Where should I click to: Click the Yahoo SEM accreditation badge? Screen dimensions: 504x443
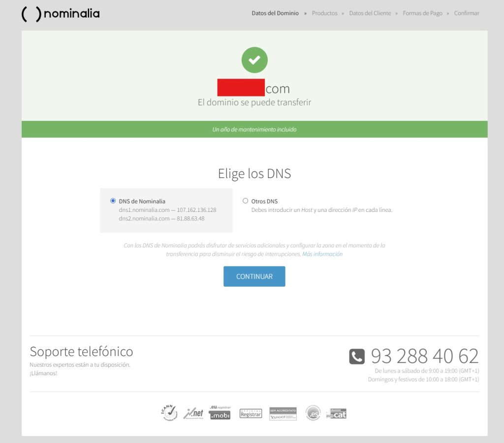click(283, 413)
